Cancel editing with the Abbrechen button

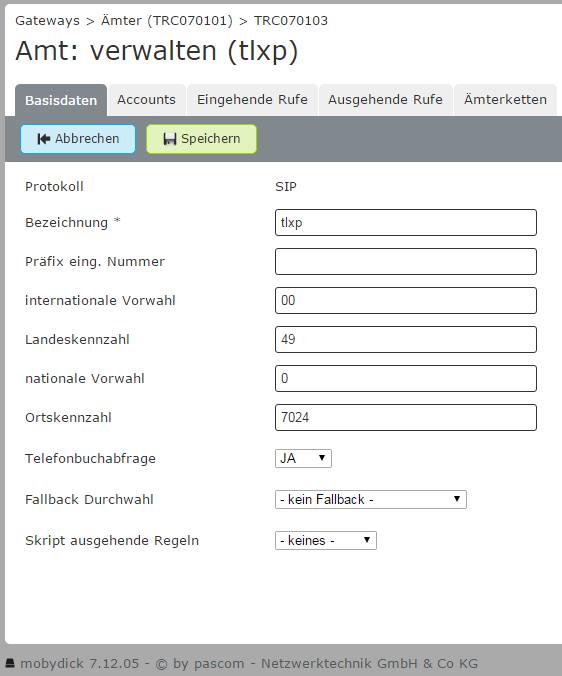pos(78,139)
